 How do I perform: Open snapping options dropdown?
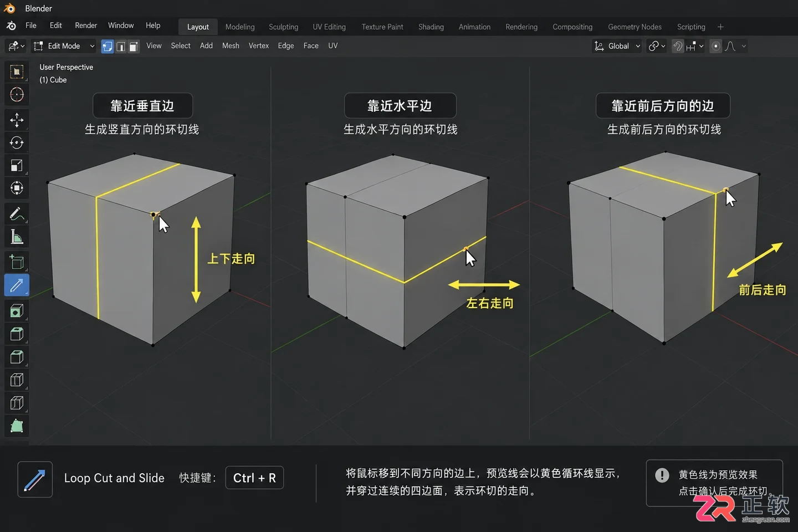[x=695, y=46]
